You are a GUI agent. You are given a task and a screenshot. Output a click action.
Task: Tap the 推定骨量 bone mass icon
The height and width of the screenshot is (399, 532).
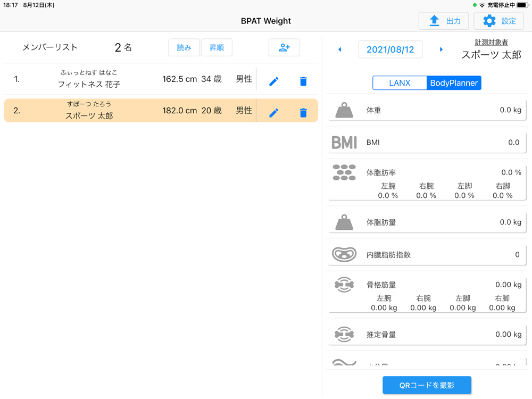tap(344, 334)
